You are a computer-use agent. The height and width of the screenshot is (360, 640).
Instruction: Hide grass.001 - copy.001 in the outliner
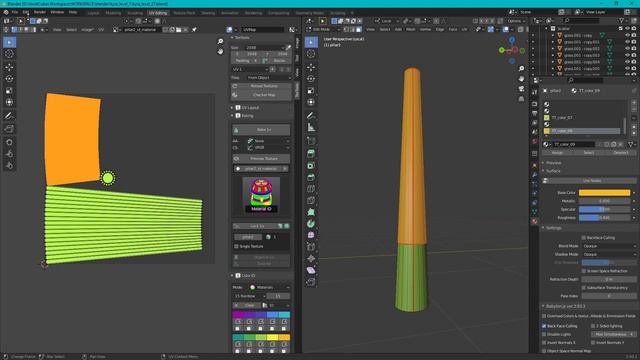pos(627,42)
